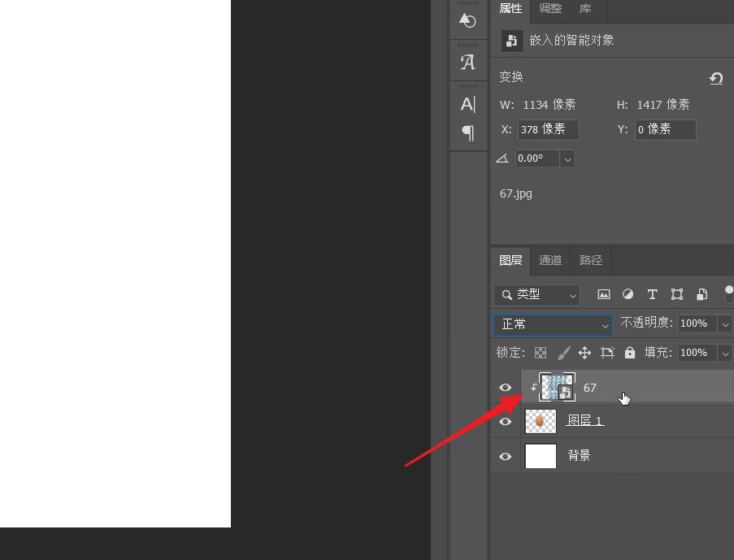The height and width of the screenshot is (560, 734).
Task: Select the 背景 layer thumbnail
Action: pyautogui.click(x=541, y=456)
